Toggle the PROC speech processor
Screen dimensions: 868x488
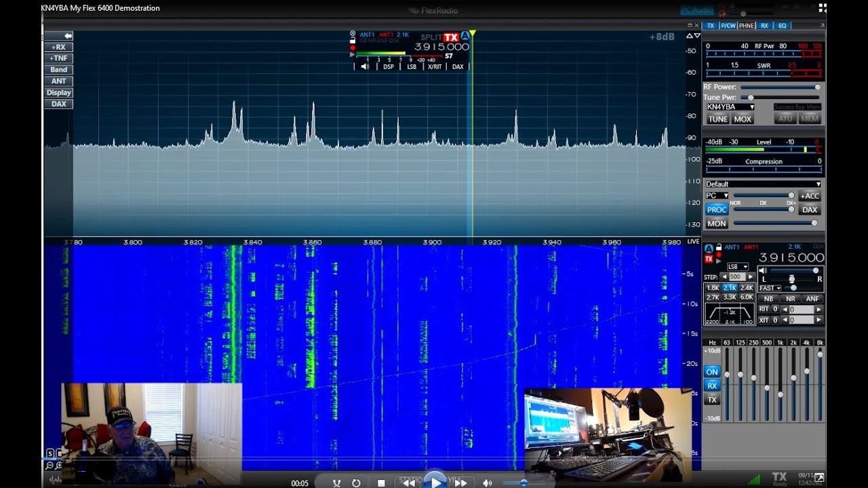[717, 209]
